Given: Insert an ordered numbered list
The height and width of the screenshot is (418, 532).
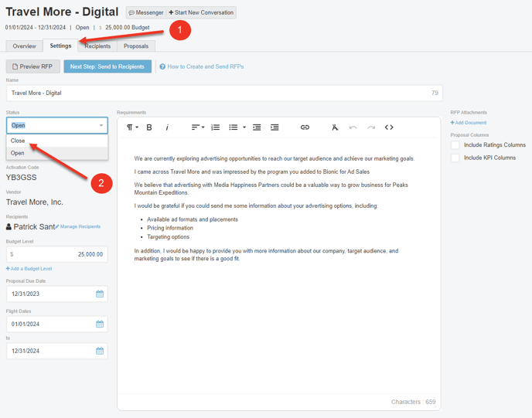Looking at the screenshot, I should 216,127.
